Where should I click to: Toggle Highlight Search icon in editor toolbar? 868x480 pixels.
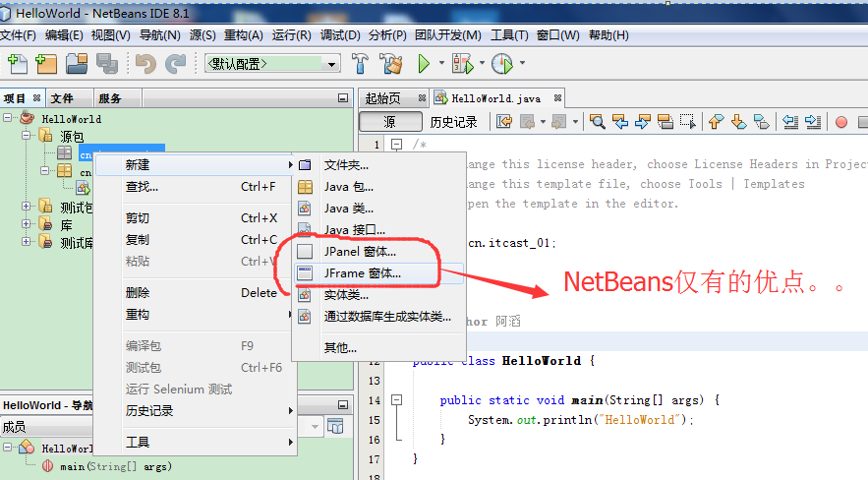point(665,122)
